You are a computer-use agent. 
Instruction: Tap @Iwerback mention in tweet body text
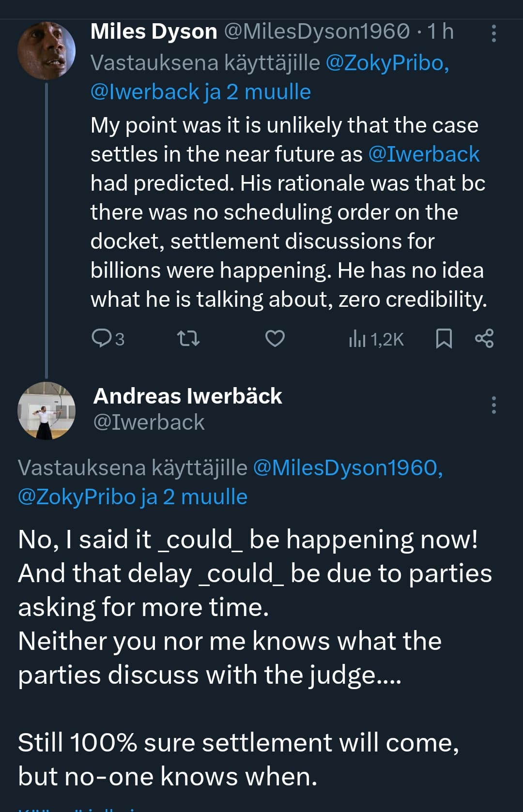click(424, 154)
